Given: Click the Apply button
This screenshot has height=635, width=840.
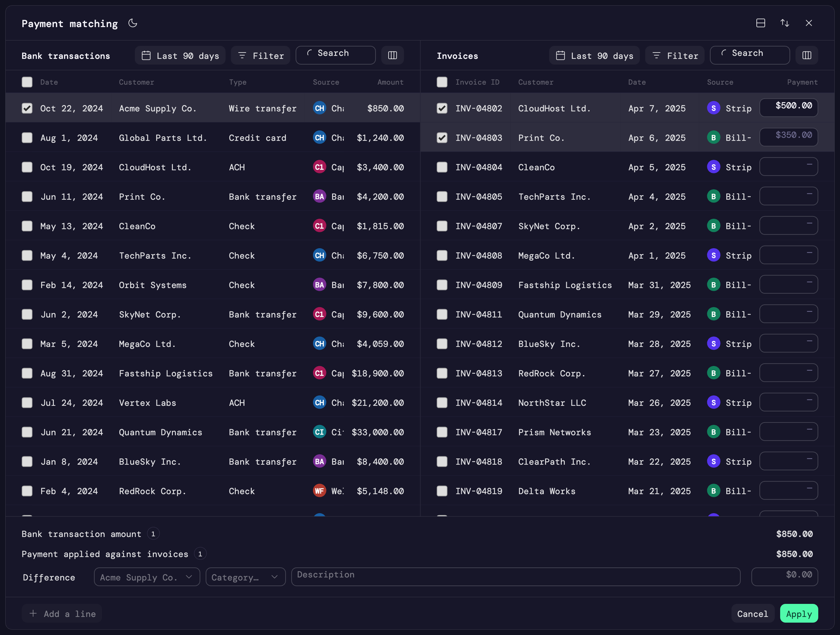Looking at the screenshot, I should (x=799, y=613).
